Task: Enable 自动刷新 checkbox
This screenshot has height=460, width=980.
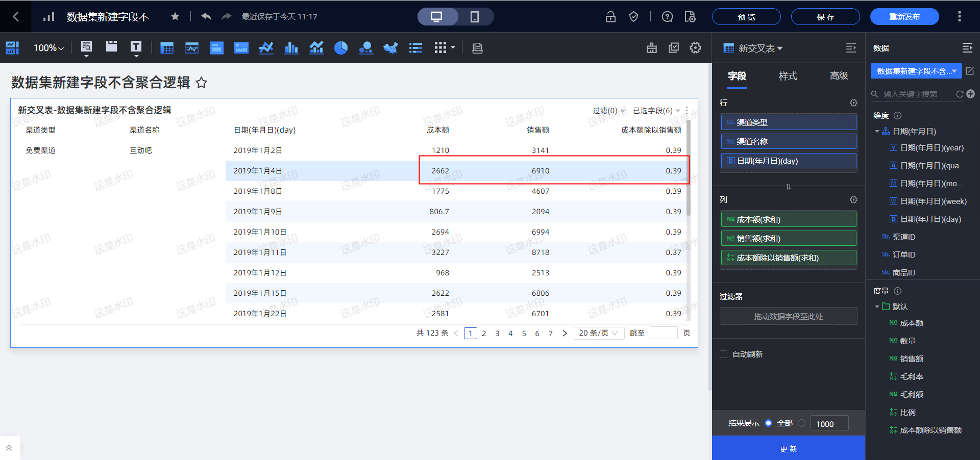Action: point(723,354)
